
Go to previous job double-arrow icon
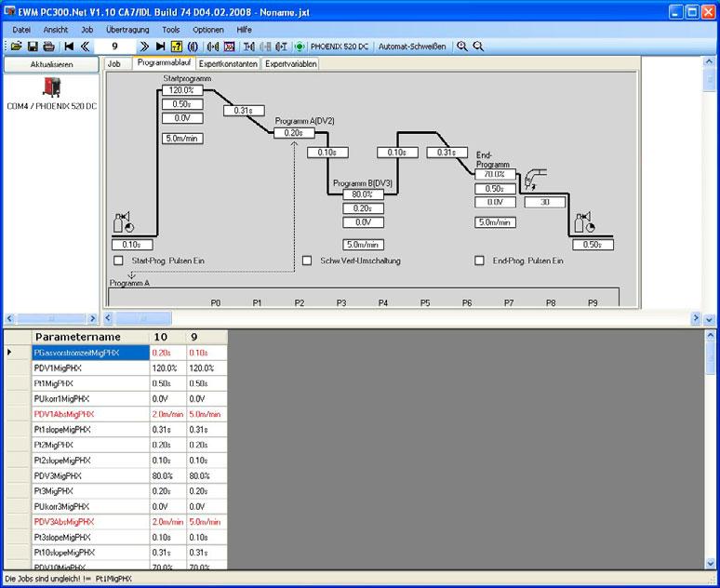(x=85, y=47)
